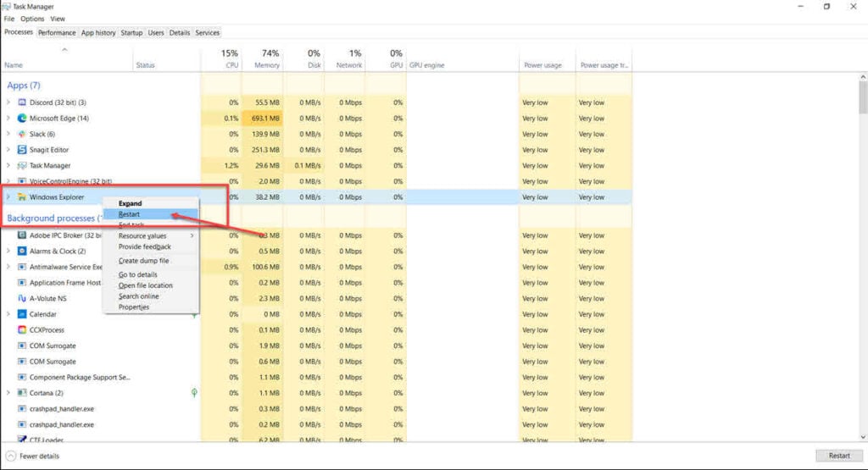Screen dimensions: 868x470
Task: Sort by the Status column header
Action: pos(166,58)
